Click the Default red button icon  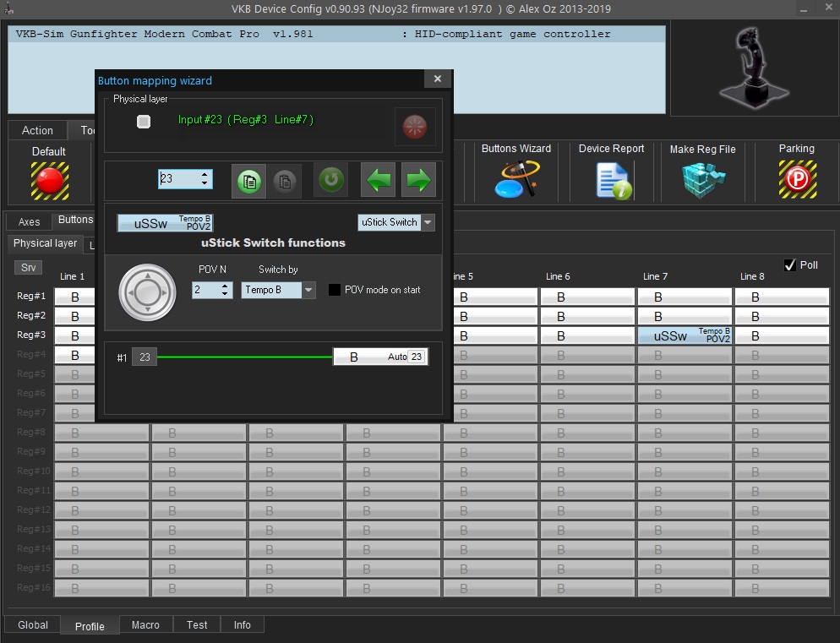[x=49, y=179]
